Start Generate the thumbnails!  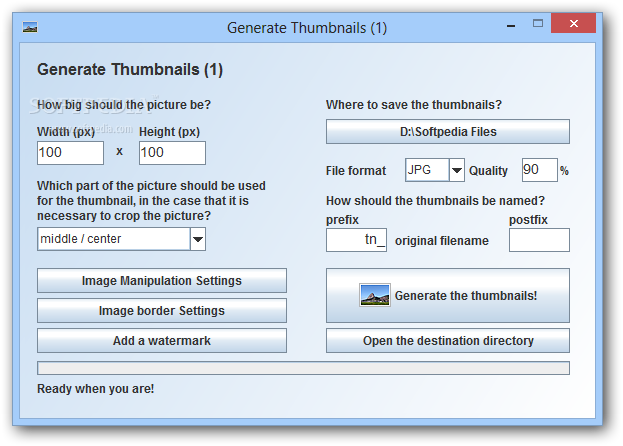(x=448, y=295)
